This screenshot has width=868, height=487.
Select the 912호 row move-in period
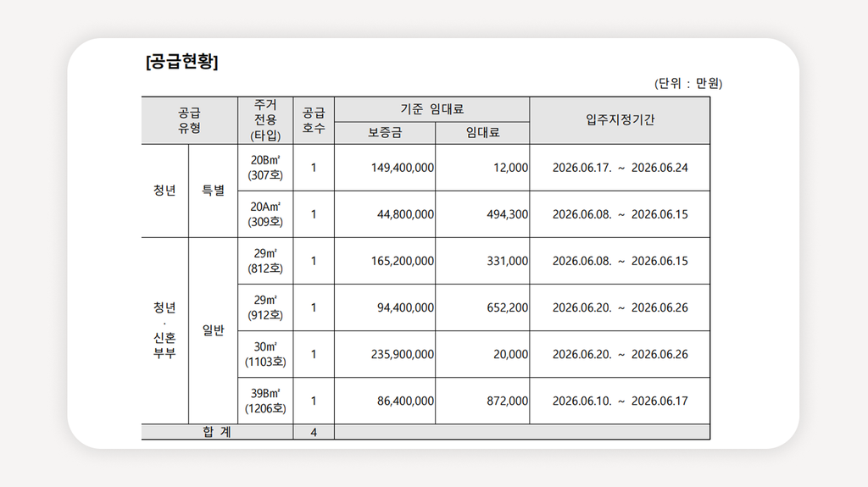[x=620, y=307]
